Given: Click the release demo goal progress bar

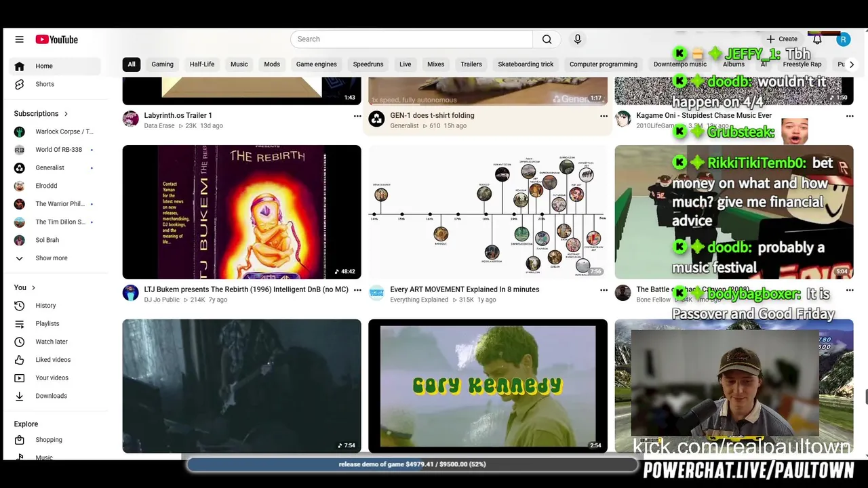Looking at the screenshot, I should tap(412, 464).
